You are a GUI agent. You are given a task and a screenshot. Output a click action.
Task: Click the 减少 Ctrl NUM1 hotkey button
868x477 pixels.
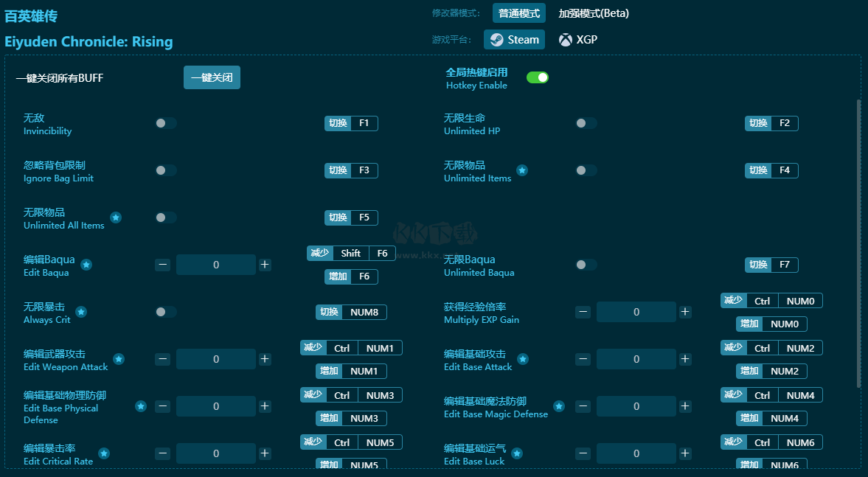pos(352,347)
